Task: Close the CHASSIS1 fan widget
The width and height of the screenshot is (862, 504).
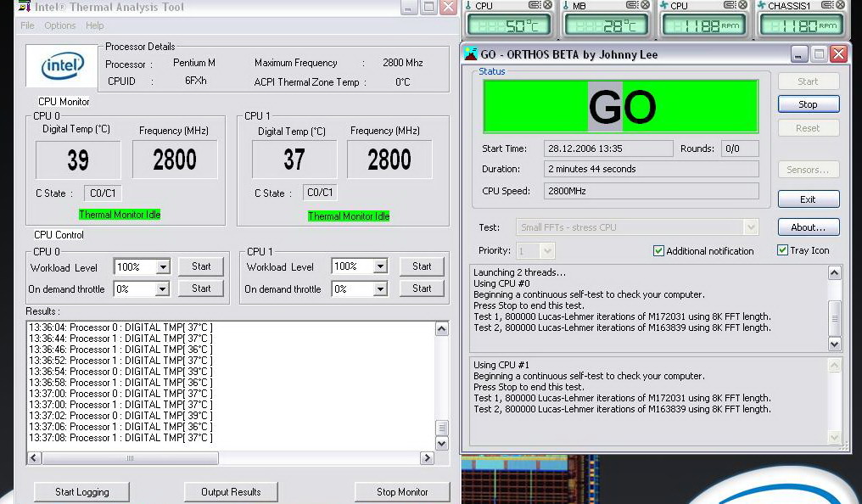Action: click(x=840, y=5)
